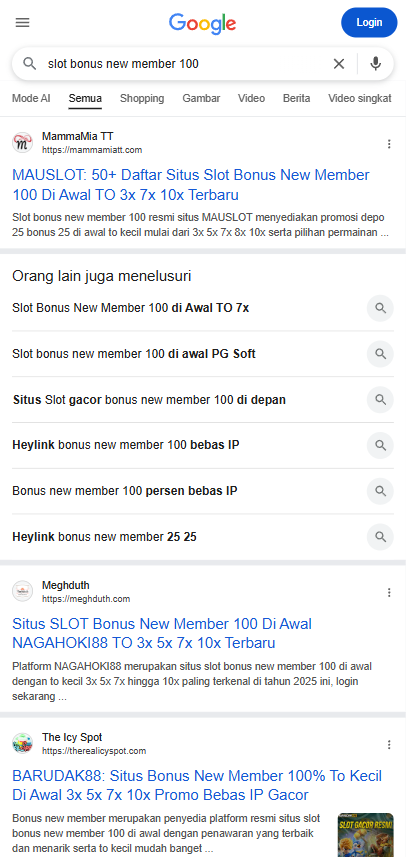This screenshot has height=857, width=406.
Task: Open BARUDAK88 Situs Bonus result link
Action: point(197,785)
